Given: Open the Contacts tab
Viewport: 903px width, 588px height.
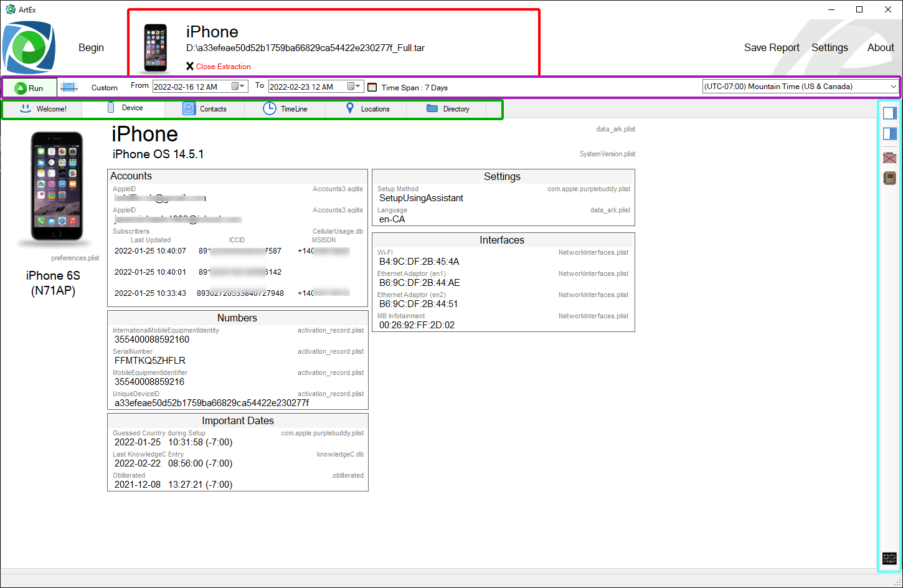Looking at the screenshot, I should (205, 109).
